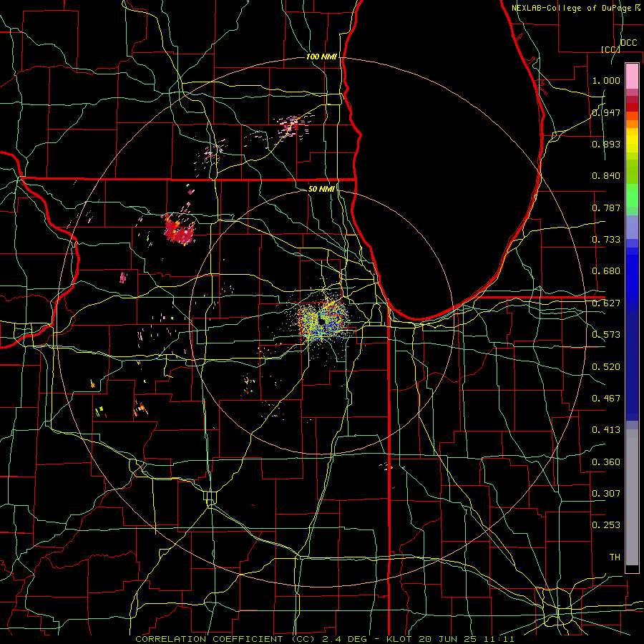Select the 0.360 scale value
The height and width of the screenshot is (644, 644).
pos(606,462)
